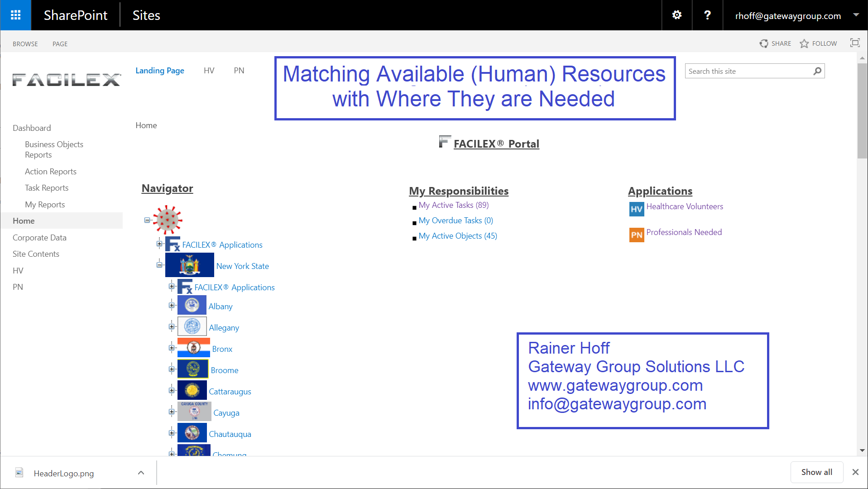
Task: Expand the Cayuga tree node
Action: [171, 412]
